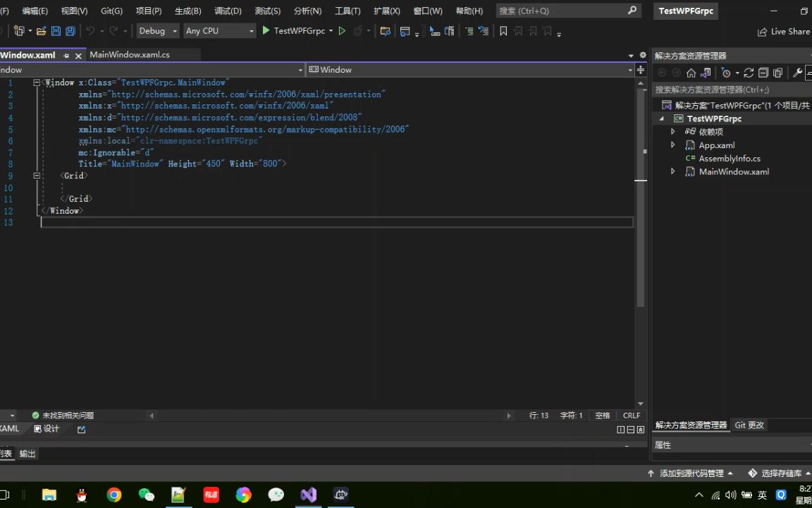This screenshot has width=812, height=508.
Task: Switch to the MainWindow.xaml.cs tab
Action: point(130,54)
